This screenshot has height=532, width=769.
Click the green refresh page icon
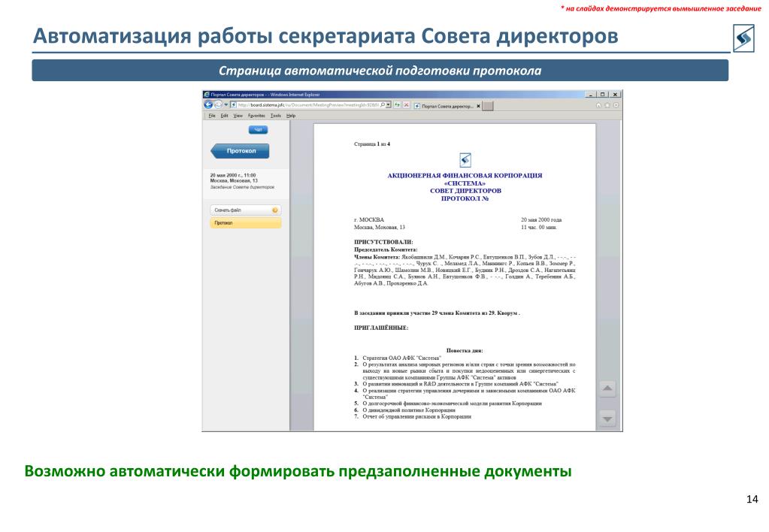coord(397,105)
